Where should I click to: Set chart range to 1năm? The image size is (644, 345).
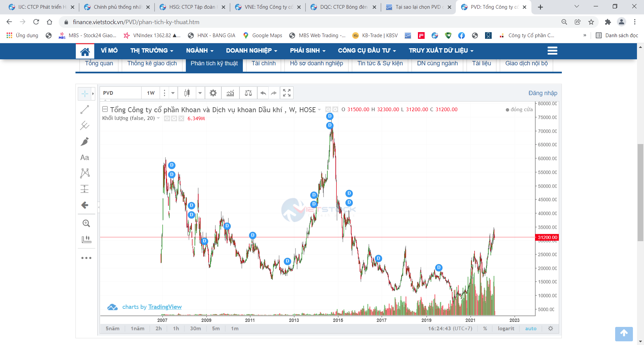(138, 329)
